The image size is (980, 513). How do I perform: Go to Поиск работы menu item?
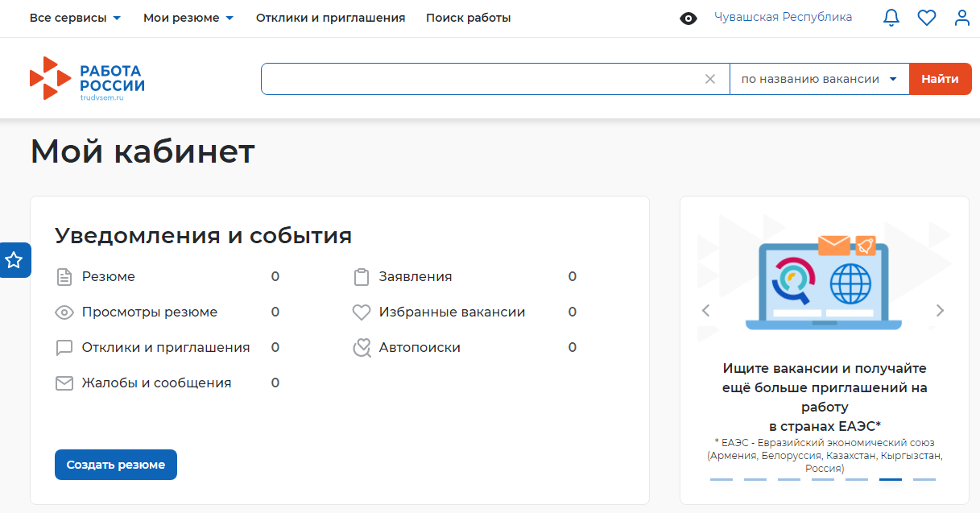(468, 18)
